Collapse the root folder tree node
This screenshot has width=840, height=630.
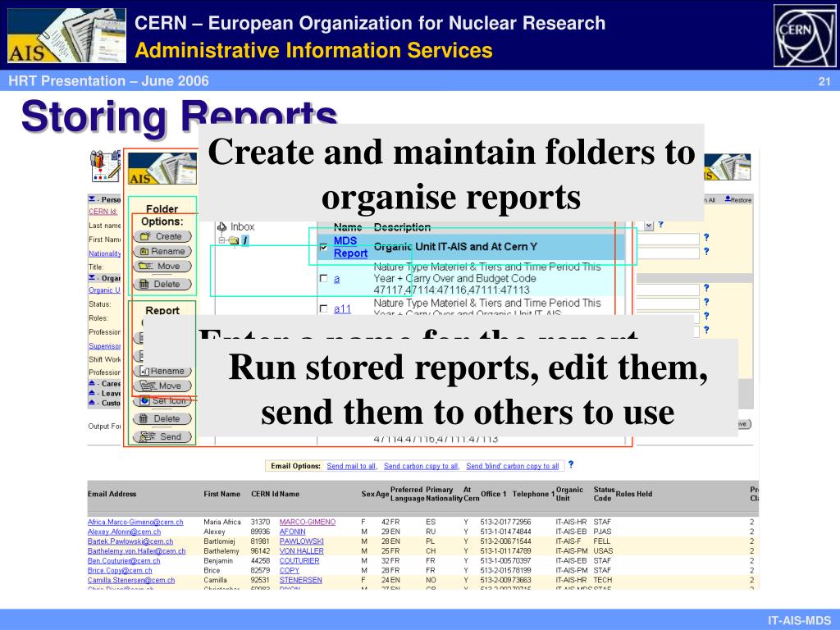pos(221,240)
